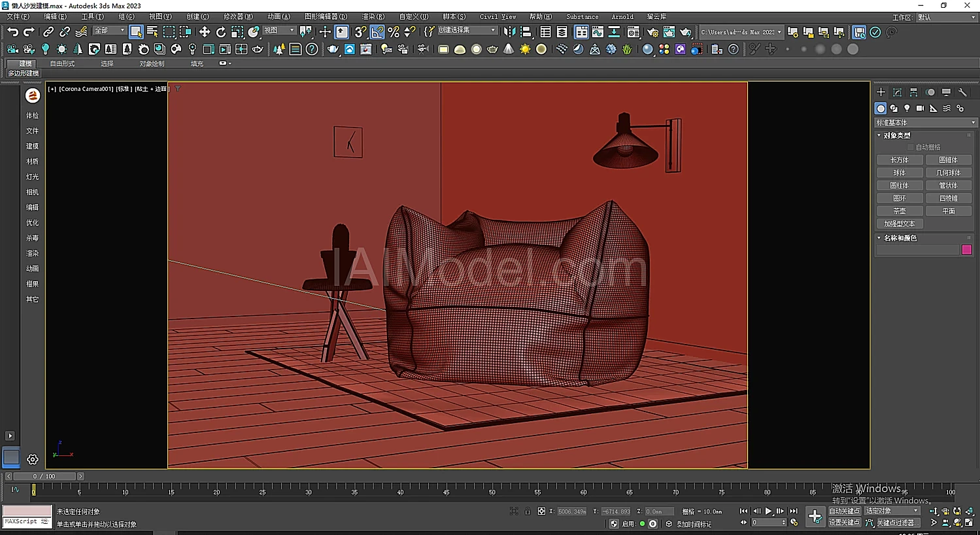Create a 长方体 box primitive
The image size is (980, 535).
900,160
